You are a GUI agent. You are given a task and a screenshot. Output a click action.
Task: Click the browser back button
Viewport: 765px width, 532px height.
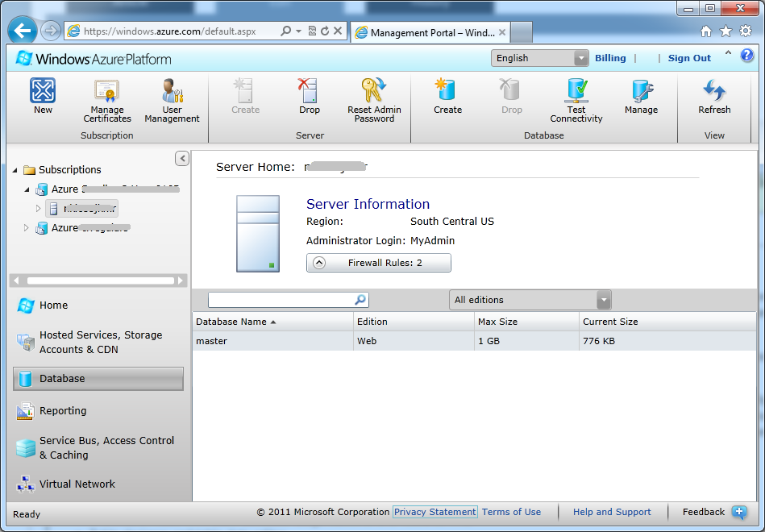pos(22,31)
